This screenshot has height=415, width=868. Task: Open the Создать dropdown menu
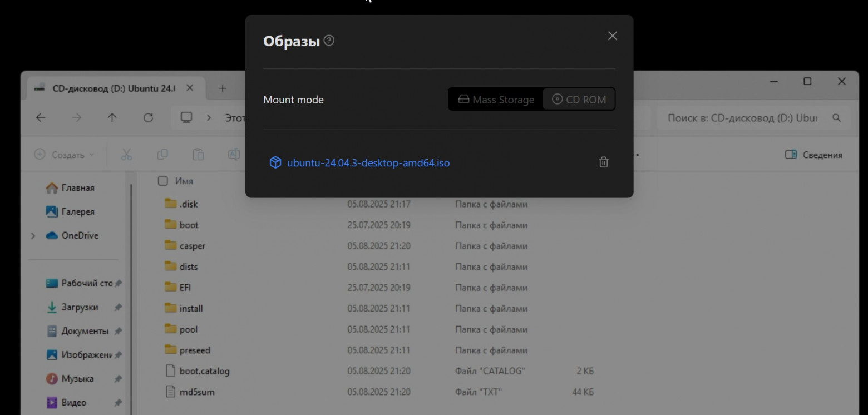[65, 155]
